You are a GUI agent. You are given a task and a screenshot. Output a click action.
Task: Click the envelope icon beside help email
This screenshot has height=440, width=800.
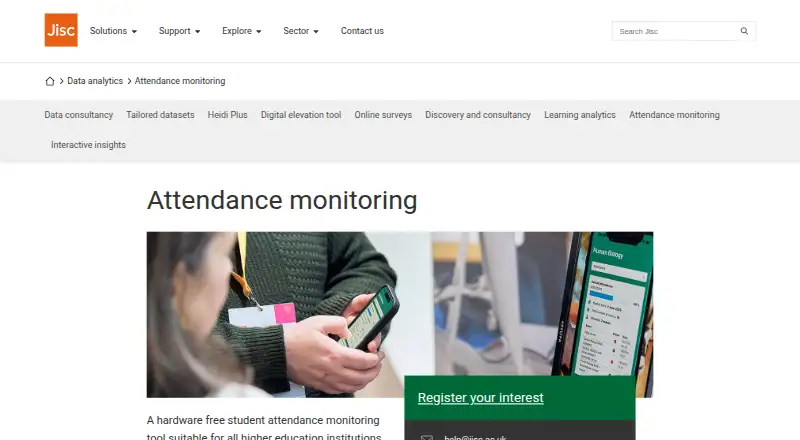coord(427,437)
